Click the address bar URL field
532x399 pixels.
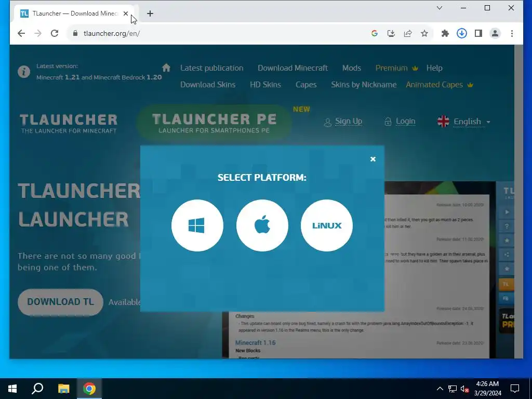(x=217, y=33)
